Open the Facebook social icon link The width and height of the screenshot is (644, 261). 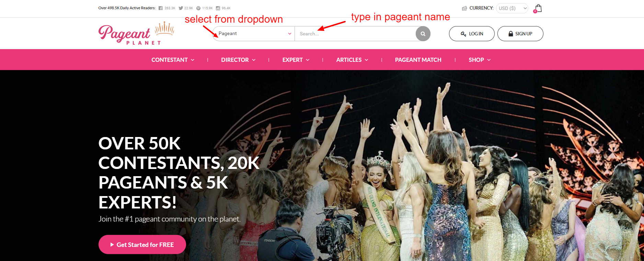pos(160,8)
